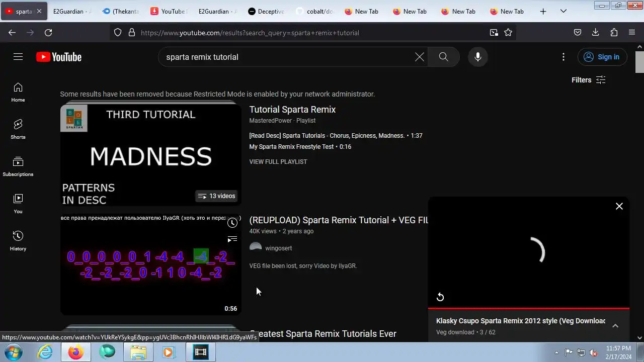The width and height of the screenshot is (644, 362).
Task: Play My Sparta Remix Freestyle Test
Action: click(x=300, y=147)
